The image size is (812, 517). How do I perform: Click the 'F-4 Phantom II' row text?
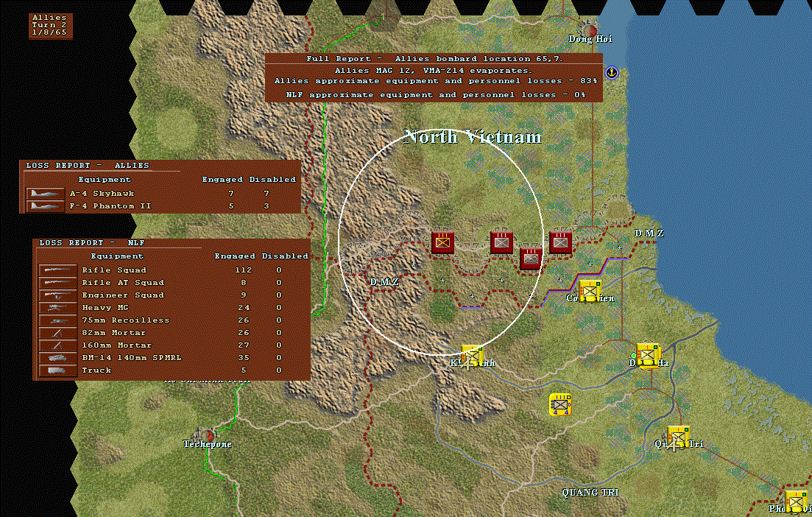point(111,205)
